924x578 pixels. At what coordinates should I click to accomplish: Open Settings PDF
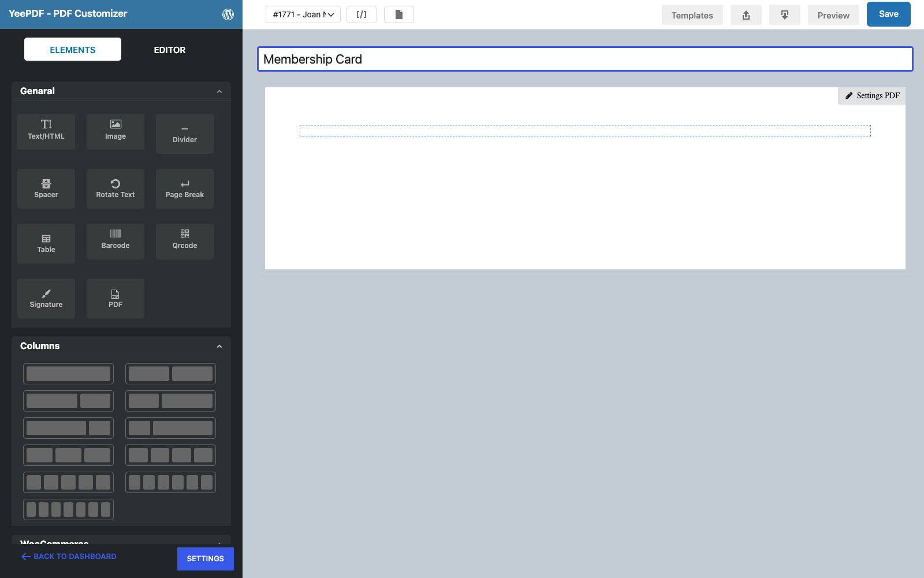(x=872, y=95)
